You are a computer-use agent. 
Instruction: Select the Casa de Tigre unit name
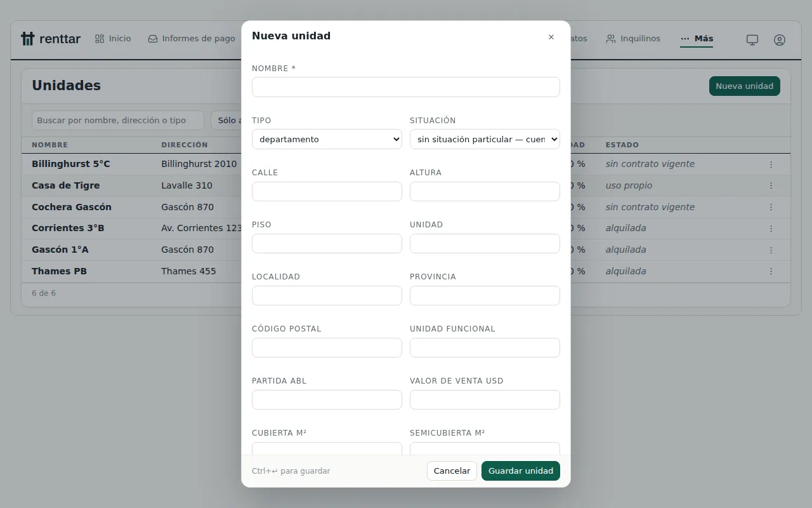pos(66,185)
